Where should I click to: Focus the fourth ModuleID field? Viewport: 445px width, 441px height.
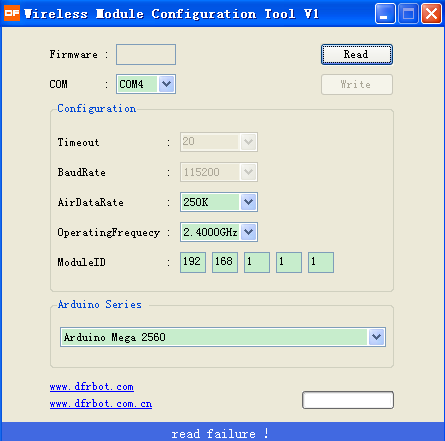[289, 262]
